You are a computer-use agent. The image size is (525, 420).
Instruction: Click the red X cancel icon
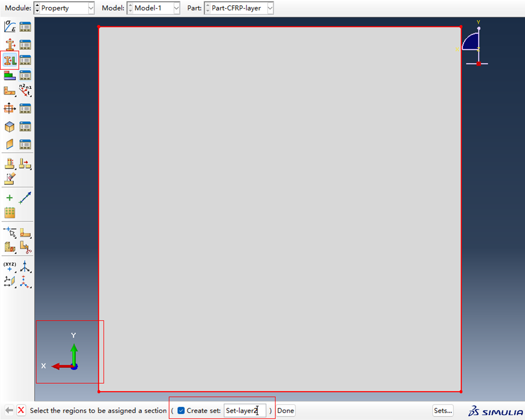coord(21,410)
